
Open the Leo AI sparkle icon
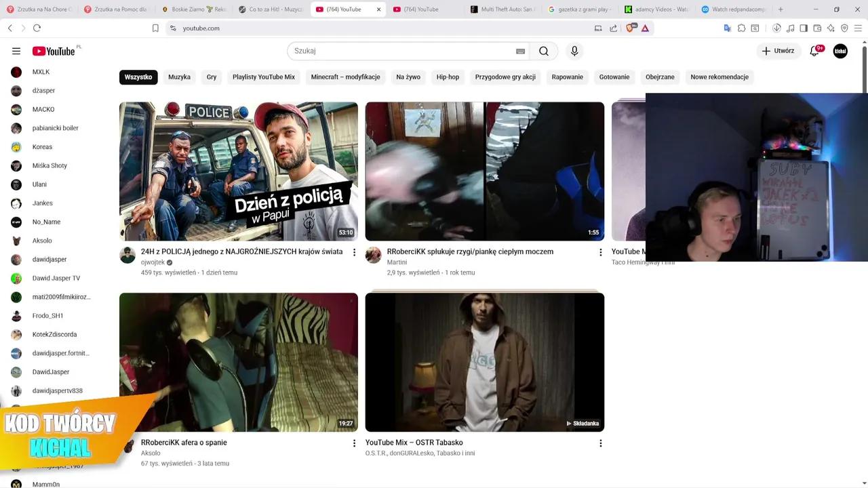coord(831,28)
